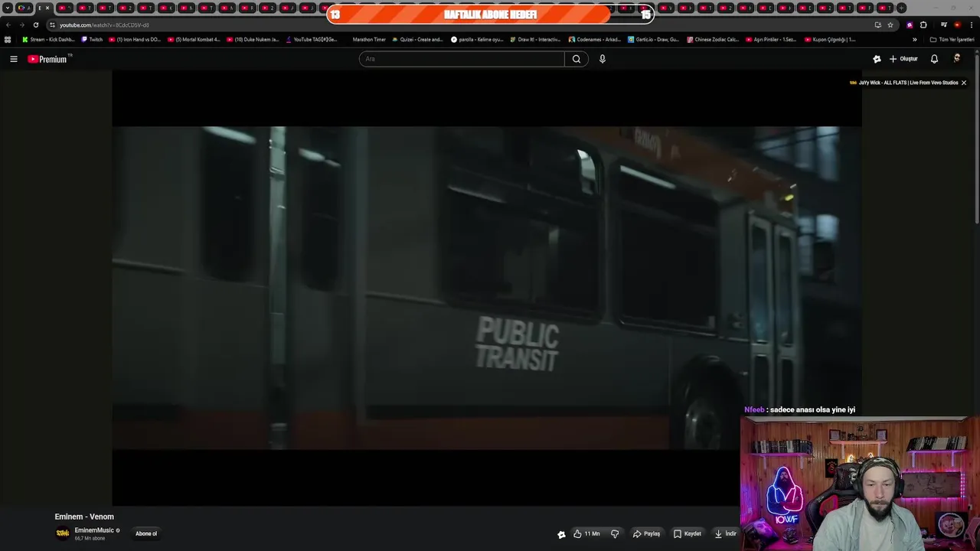Open Chrome three-dot menu
The image size is (980, 551).
tap(972, 24)
